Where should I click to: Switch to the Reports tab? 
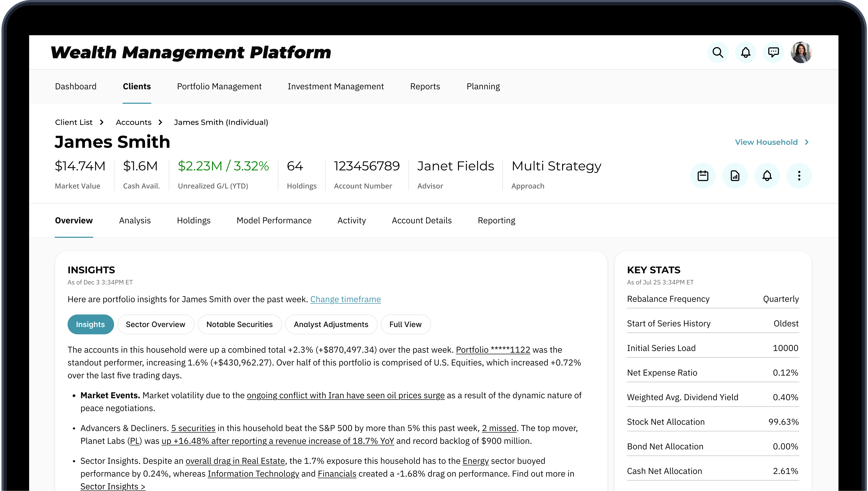425,86
